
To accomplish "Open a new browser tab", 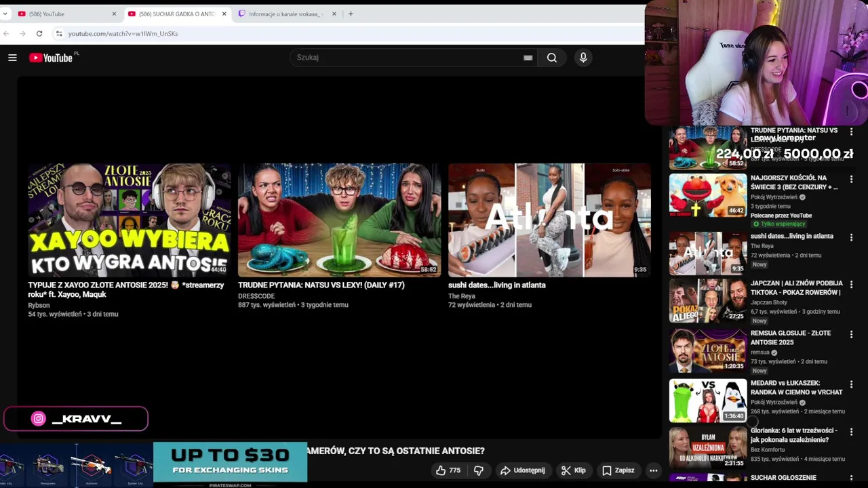I will (x=351, y=14).
